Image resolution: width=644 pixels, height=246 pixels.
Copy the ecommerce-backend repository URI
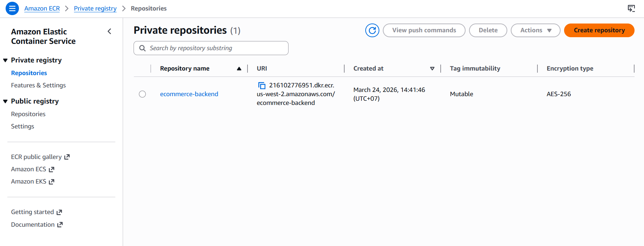[262, 86]
